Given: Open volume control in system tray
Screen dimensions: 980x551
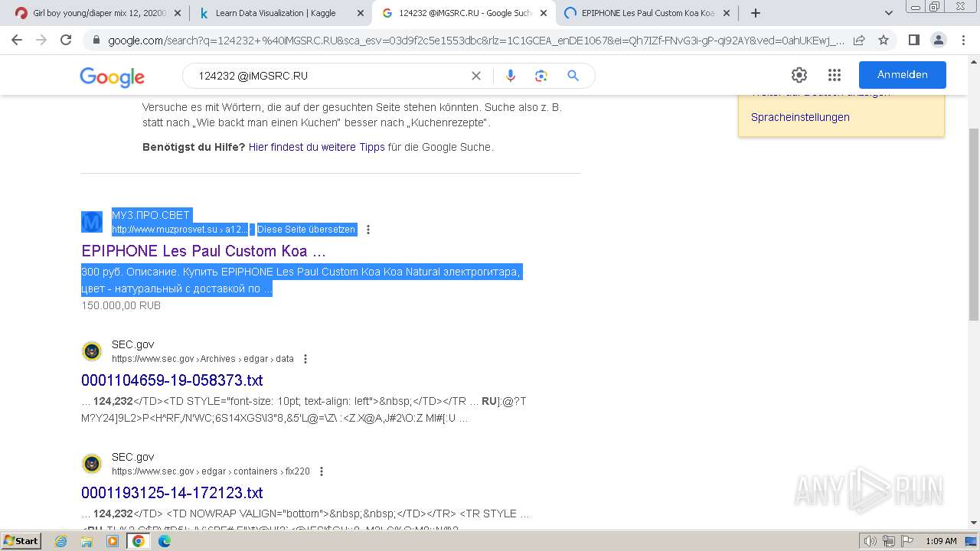Looking at the screenshot, I should coord(871,541).
